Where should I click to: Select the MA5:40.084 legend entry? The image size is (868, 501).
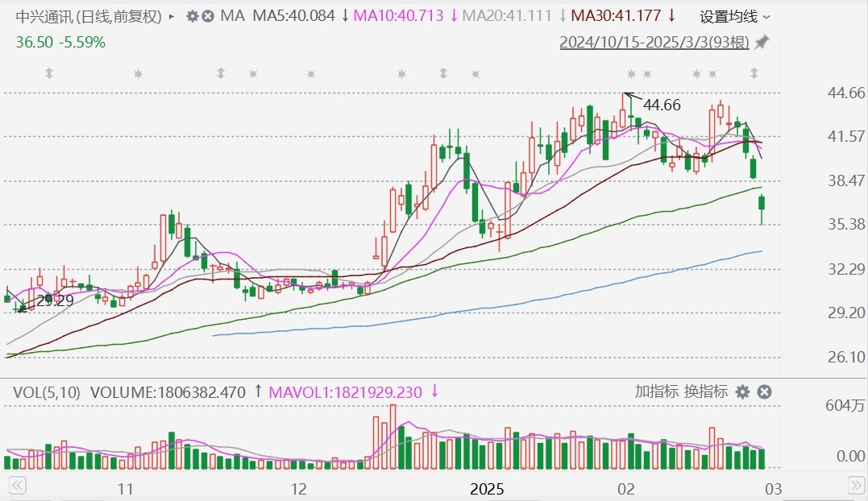click(x=294, y=15)
